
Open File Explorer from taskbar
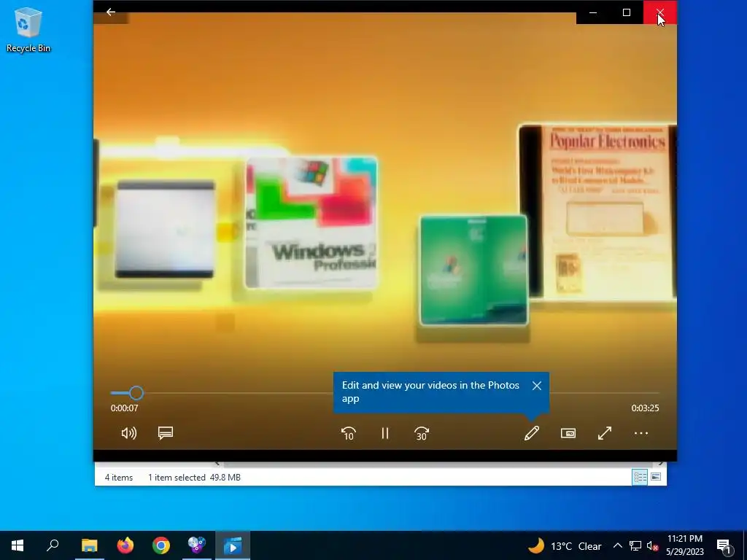click(x=89, y=545)
